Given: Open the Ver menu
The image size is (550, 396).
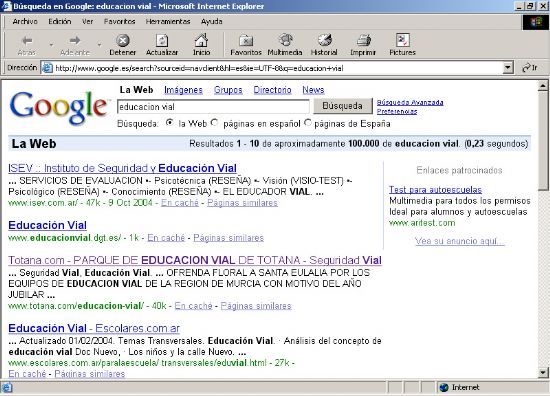Looking at the screenshot, I should point(87,21).
